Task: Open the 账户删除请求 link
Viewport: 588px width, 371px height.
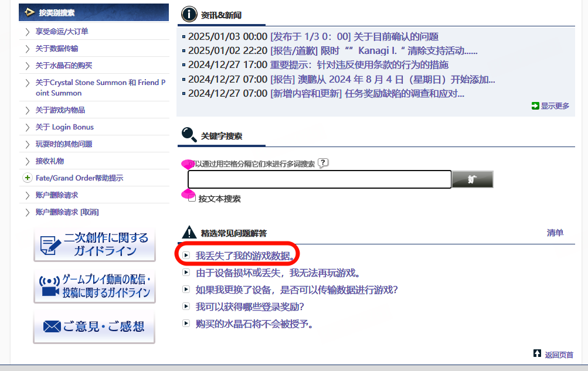Action: (57, 195)
